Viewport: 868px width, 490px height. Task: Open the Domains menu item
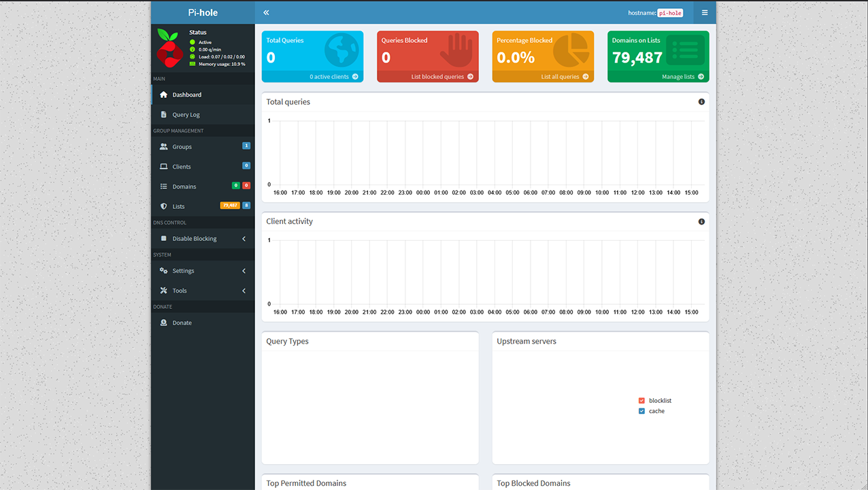(x=184, y=186)
